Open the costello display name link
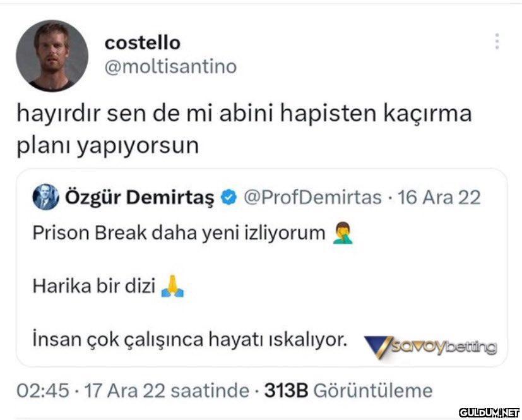Screen dimensions: 522x420 (x=142, y=43)
